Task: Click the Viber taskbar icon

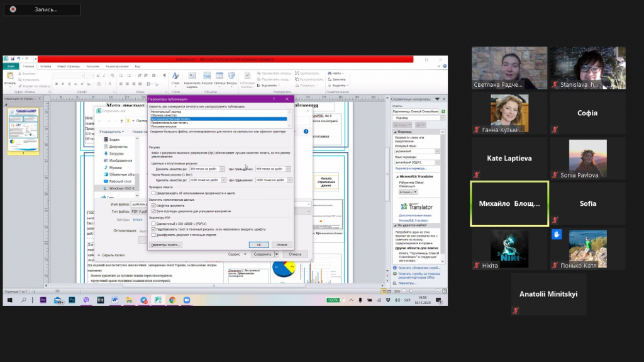Action: click(86, 300)
